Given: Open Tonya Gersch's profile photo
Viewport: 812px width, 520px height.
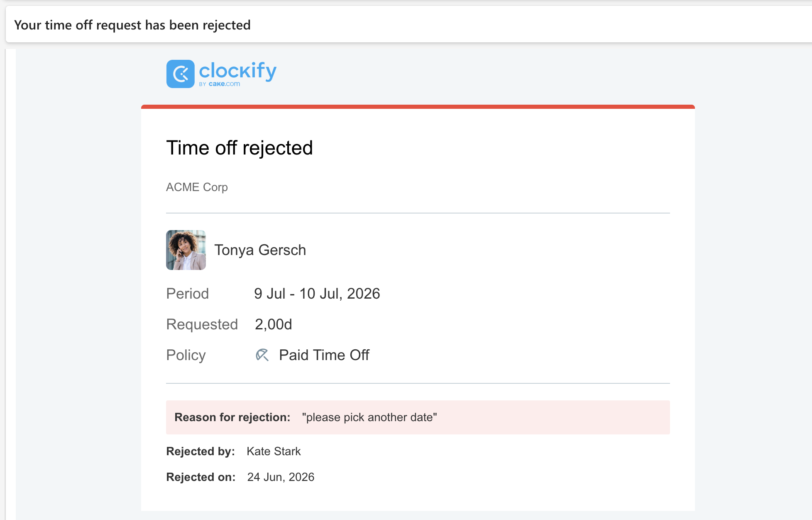Looking at the screenshot, I should [x=186, y=250].
